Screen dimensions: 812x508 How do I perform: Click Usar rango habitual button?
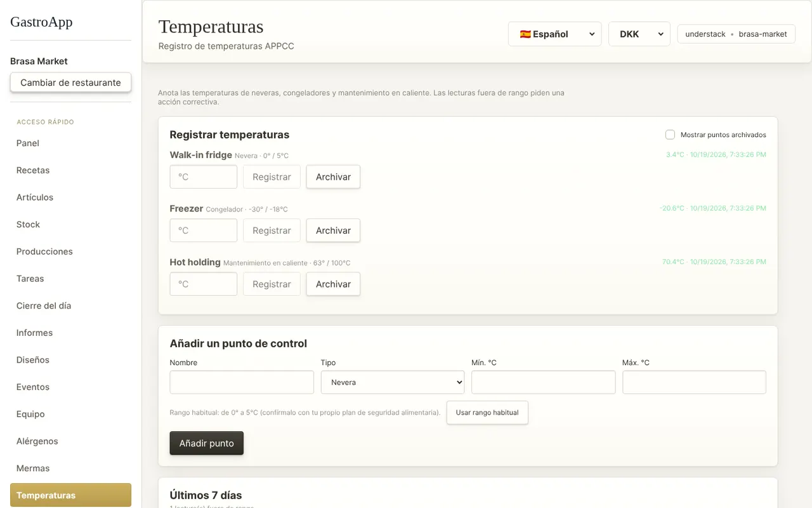(487, 413)
